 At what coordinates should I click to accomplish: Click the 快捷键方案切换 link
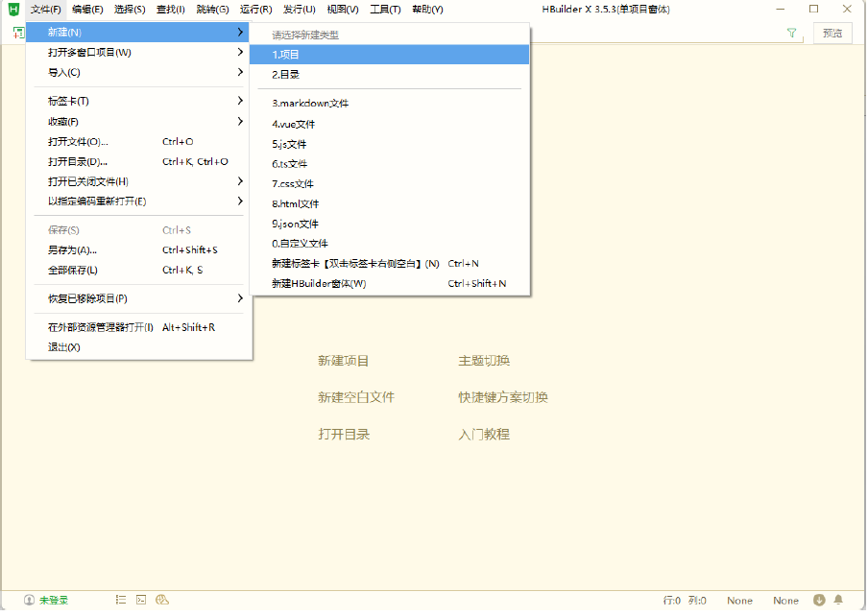click(503, 397)
